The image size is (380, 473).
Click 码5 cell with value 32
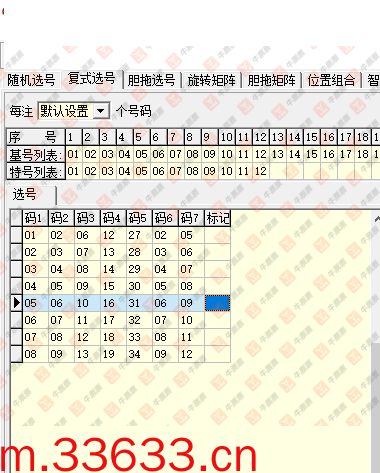point(139,320)
